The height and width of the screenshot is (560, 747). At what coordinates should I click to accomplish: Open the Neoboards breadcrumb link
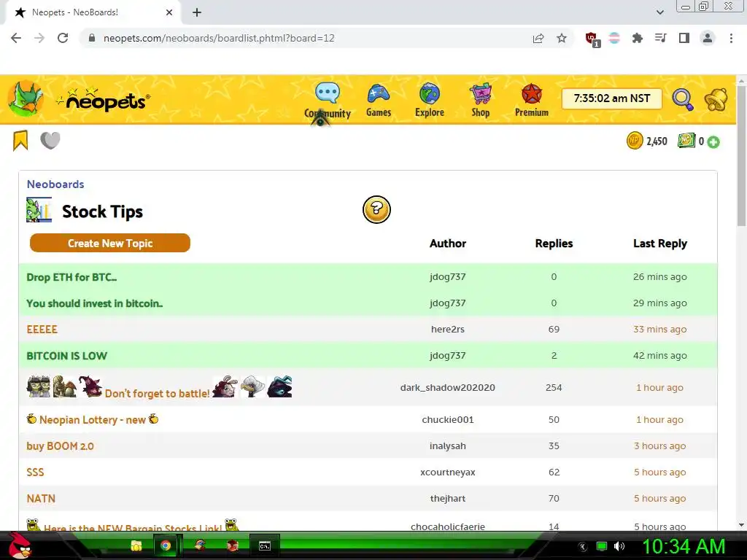pos(55,184)
